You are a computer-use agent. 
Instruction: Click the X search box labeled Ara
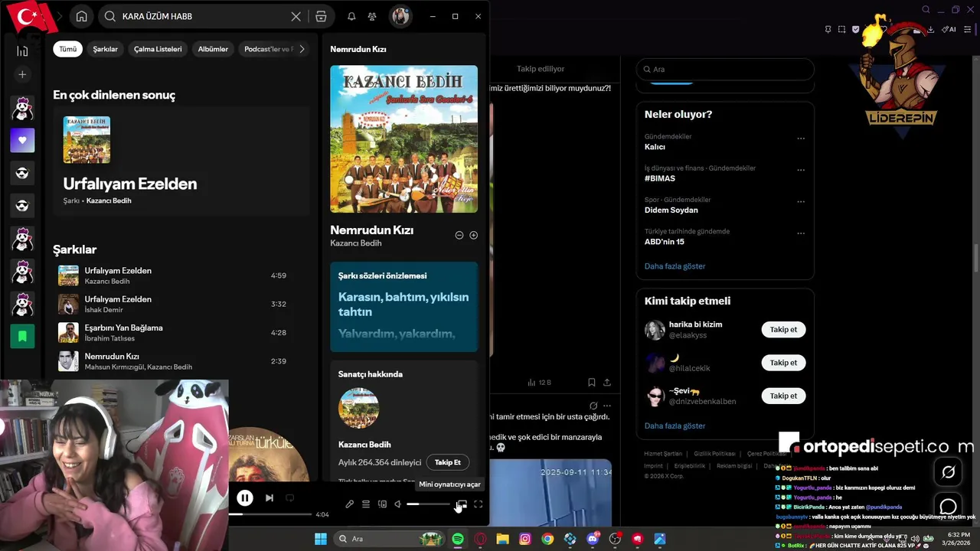pos(725,69)
